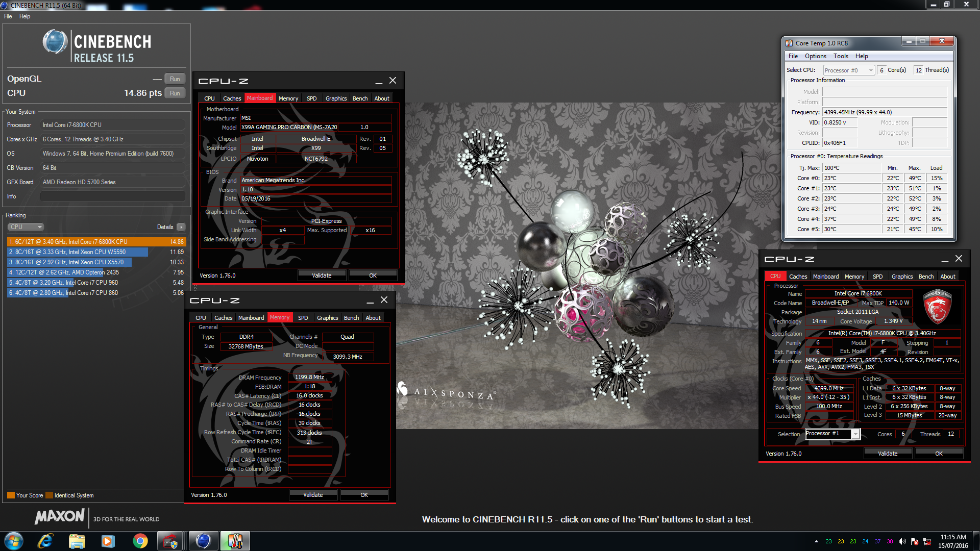980x551 pixels.
Task: Click Validate in the CPU-Z Mainboard window
Action: [322, 275]
